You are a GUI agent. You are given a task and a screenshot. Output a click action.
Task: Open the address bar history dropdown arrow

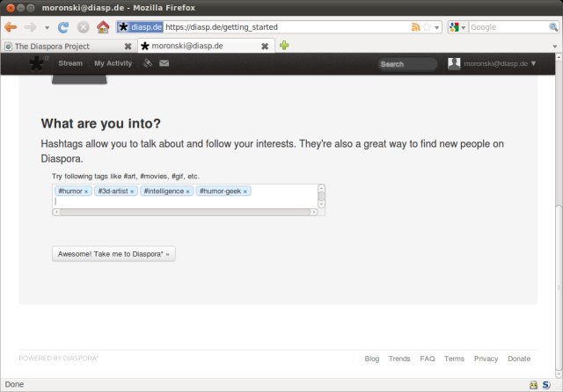point(438,27)
